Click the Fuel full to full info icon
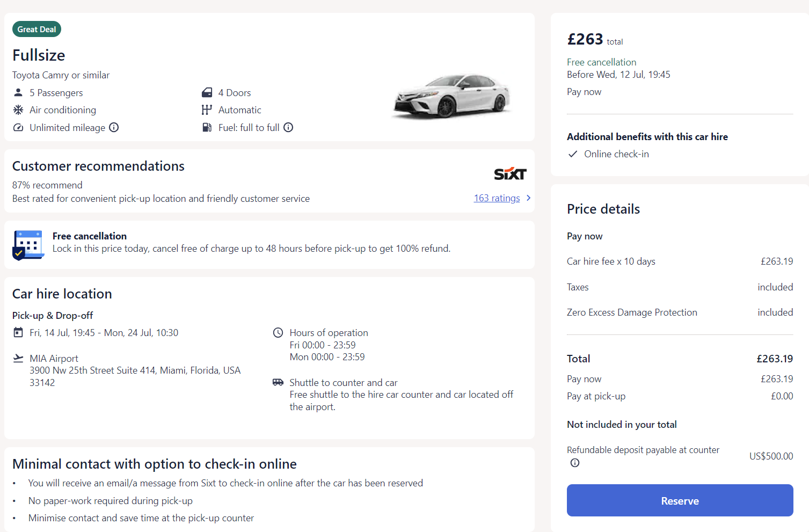Screen dimensions: 809x532 pos(288,127)
